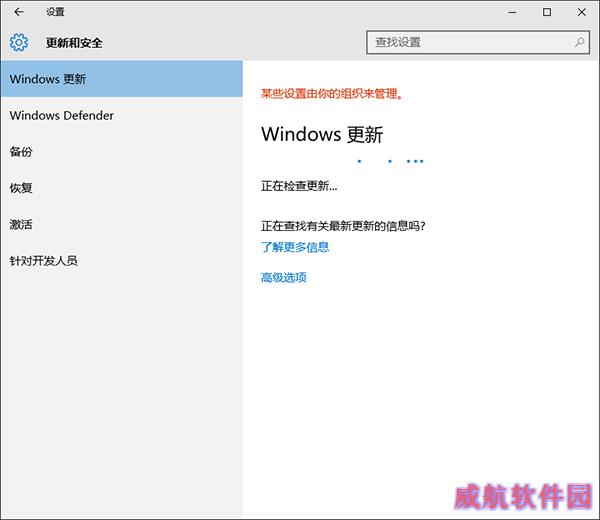600x520 pixels.
Task: Click the 正在检查更新 status text
Action: (299, 186)
